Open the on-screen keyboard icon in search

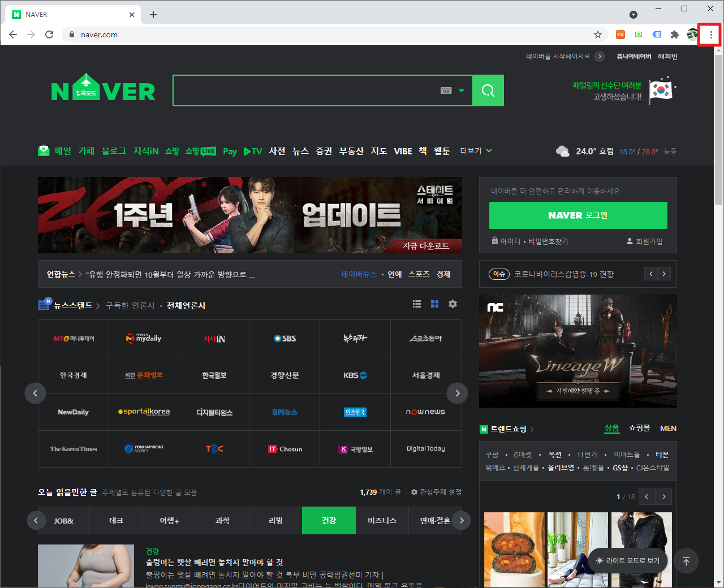pos(446,90)
